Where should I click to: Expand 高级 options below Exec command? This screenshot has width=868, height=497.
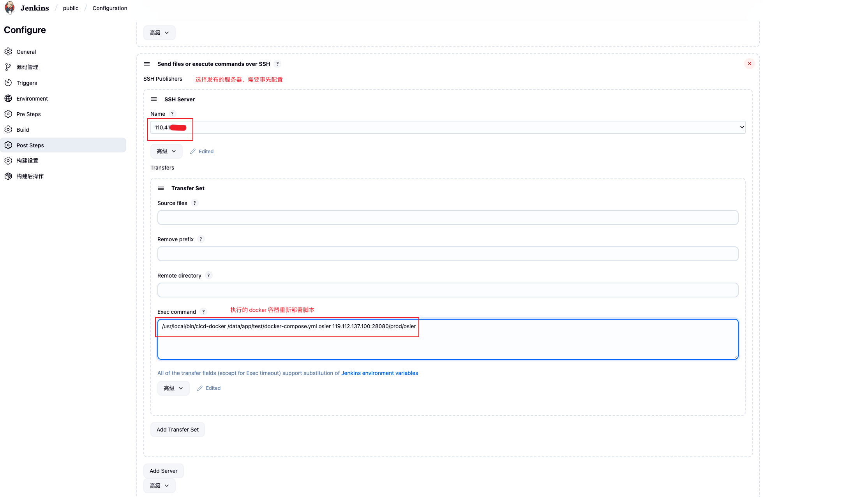click(x=173, y=388)
